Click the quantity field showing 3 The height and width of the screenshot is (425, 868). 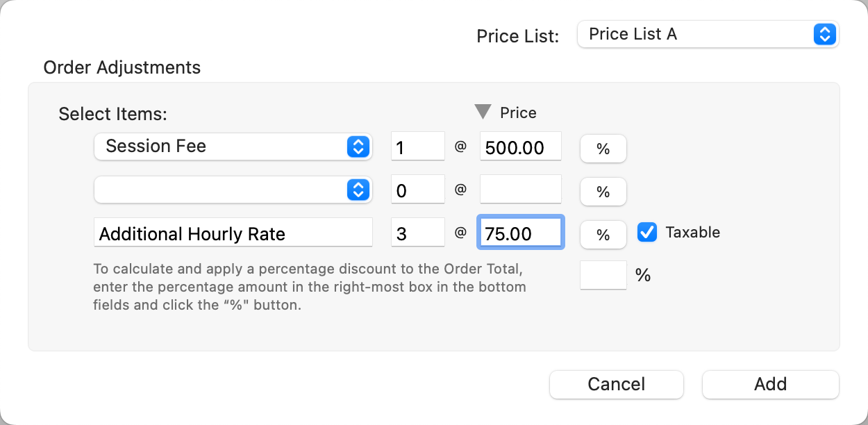coord(417,233)
